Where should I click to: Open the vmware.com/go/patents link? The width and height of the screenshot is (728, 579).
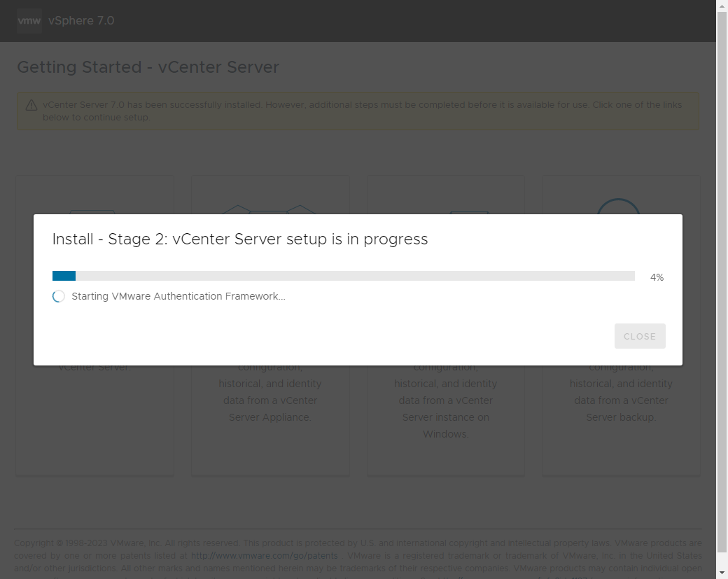pyautogui.click(x=264, y=555)
